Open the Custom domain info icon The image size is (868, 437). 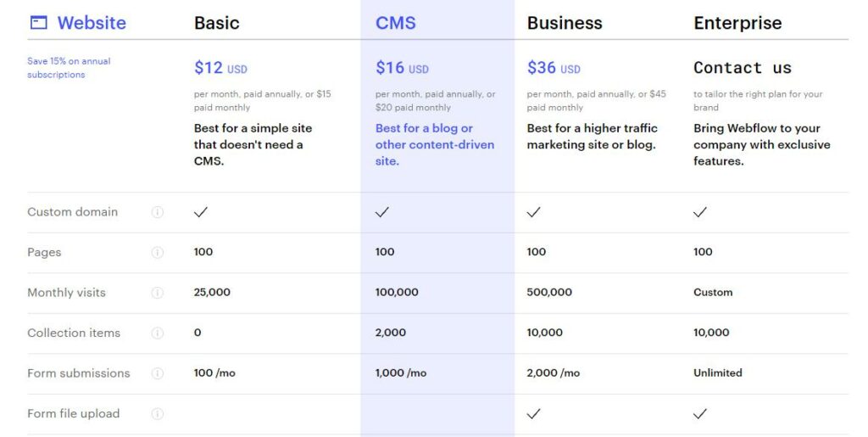[x=158, y=212]
